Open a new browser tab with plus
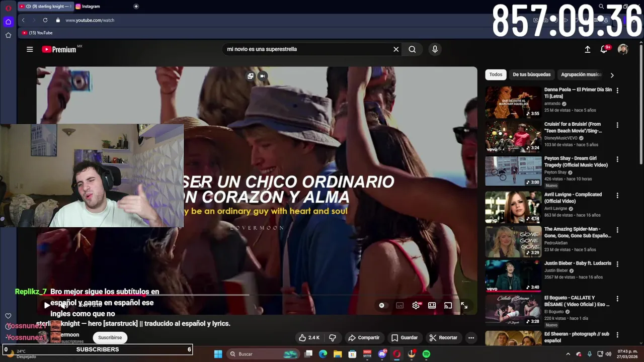 (136, 7)
